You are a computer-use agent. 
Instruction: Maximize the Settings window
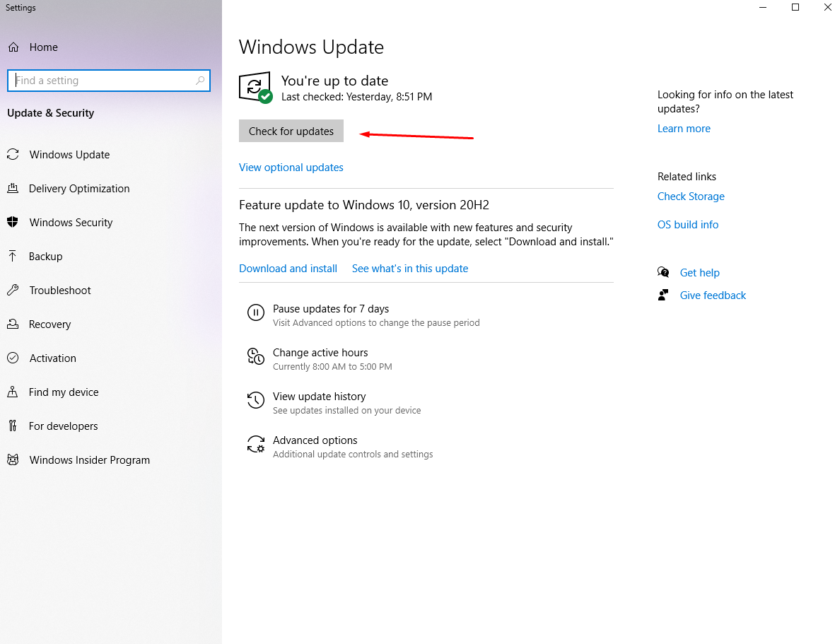coord(795,8)
